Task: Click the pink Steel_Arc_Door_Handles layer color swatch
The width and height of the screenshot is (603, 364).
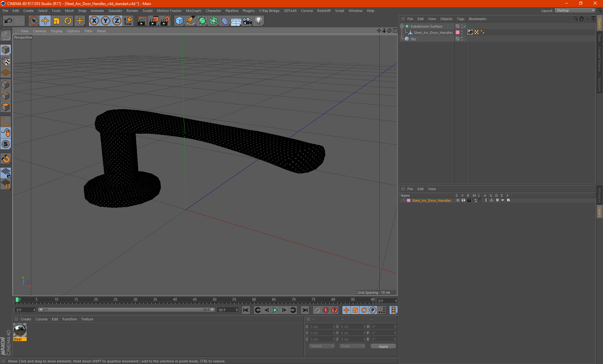Action: [x=409, y=201]
